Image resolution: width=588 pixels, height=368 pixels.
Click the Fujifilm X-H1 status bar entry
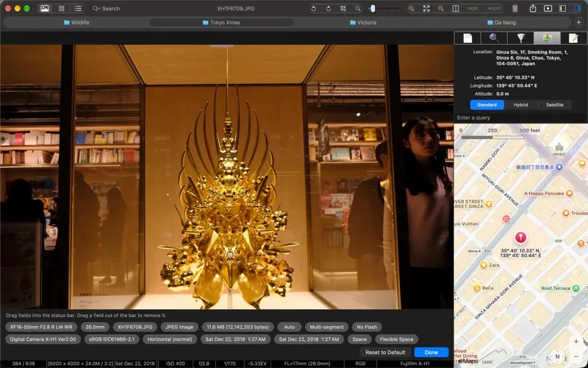tap(415, 364)
